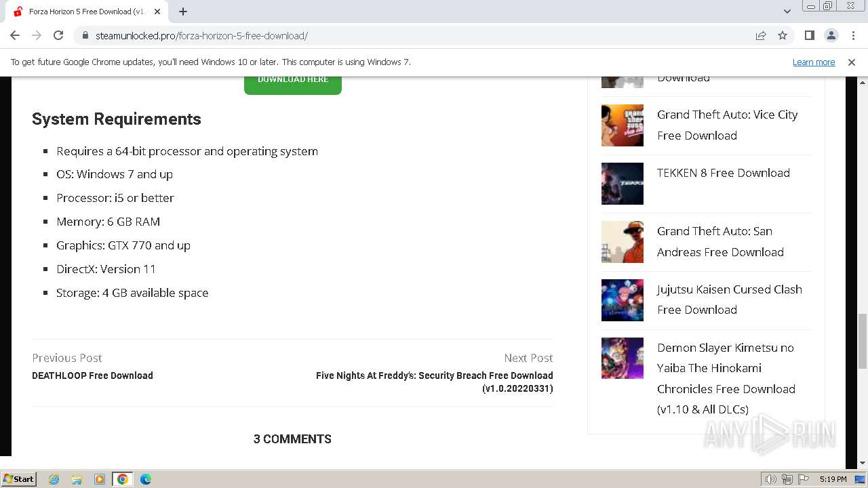Image resolution: width=868 pixels, height=488 pixels.
Task: Open Windows Explorer from the taskbar
Action: [77, 479]
